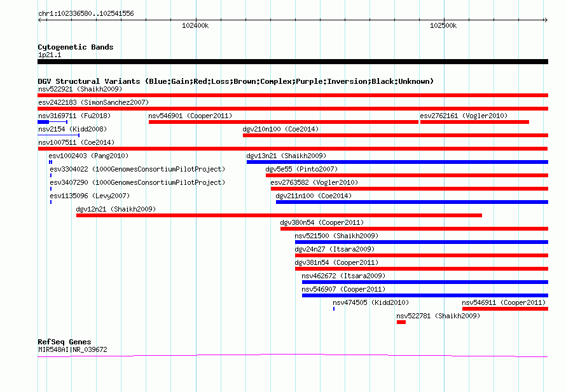
Task: Click the red dgv210n100 loss bar
Action: (x=396, y=135)
